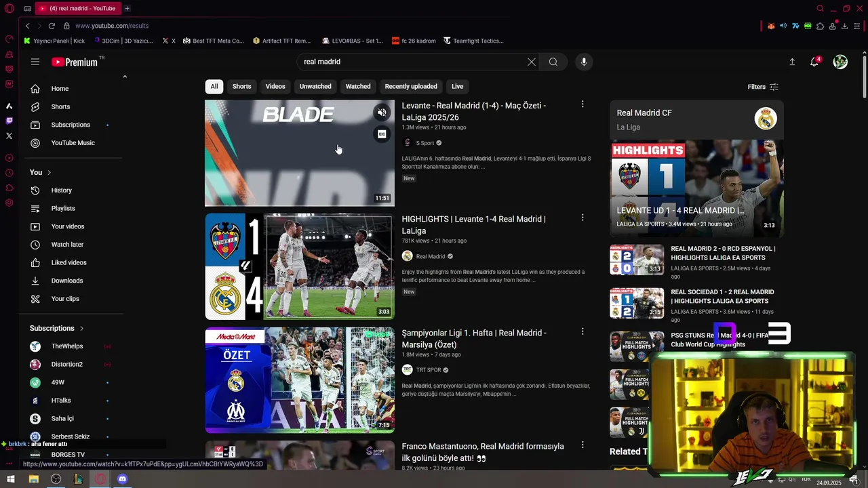The image size is (868, 488).
Task: Open the S Sport channel link
Action: click(425, 143)
